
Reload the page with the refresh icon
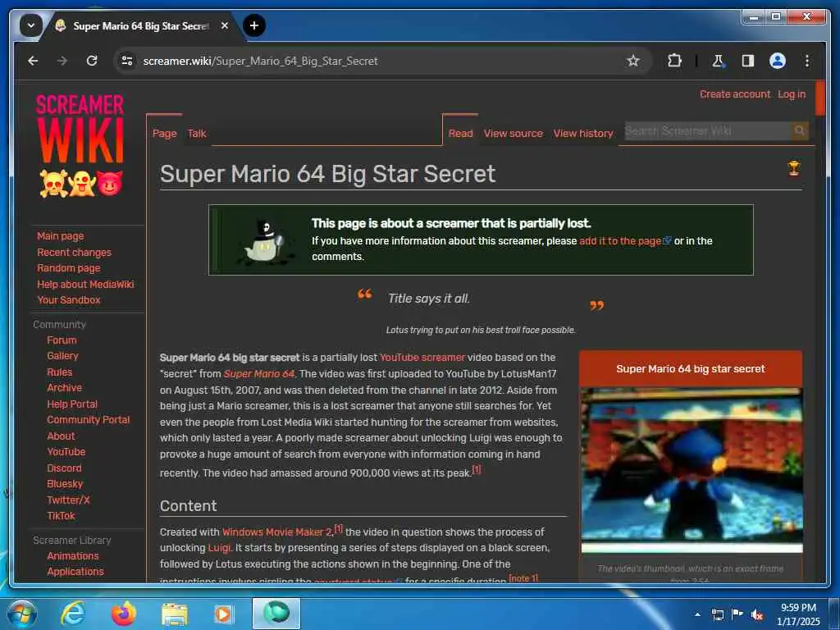coord(92,61)
